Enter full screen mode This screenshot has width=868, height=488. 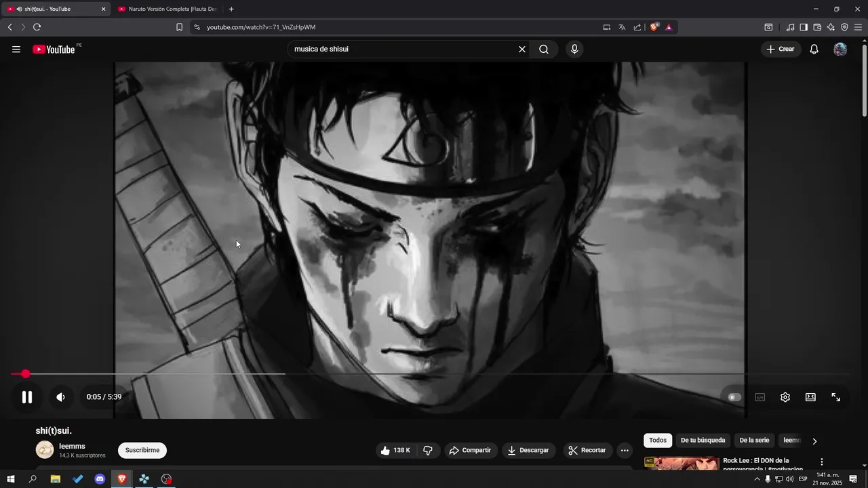[x=836, y=397]
